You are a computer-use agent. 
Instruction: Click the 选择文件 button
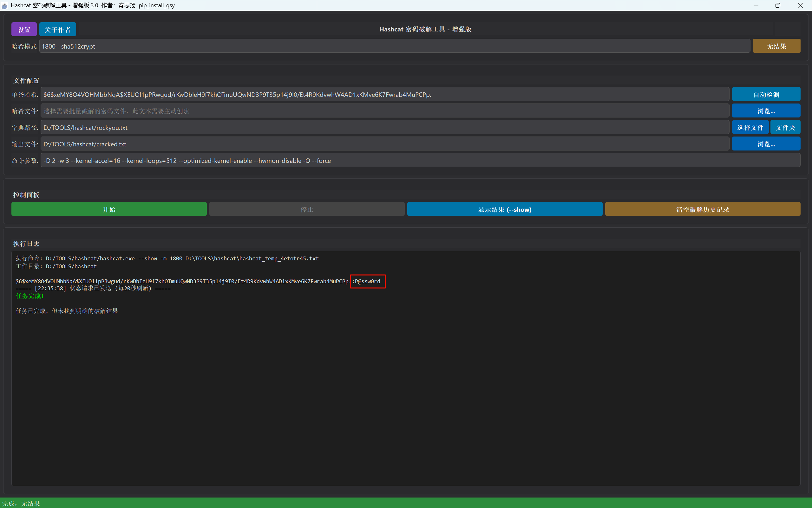pos(750,127)
